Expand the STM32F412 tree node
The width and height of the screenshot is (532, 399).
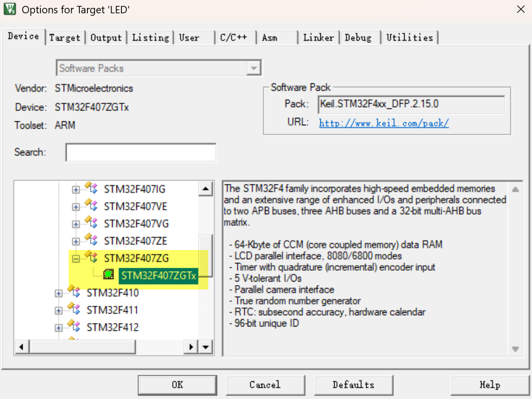tap(59, 328)
